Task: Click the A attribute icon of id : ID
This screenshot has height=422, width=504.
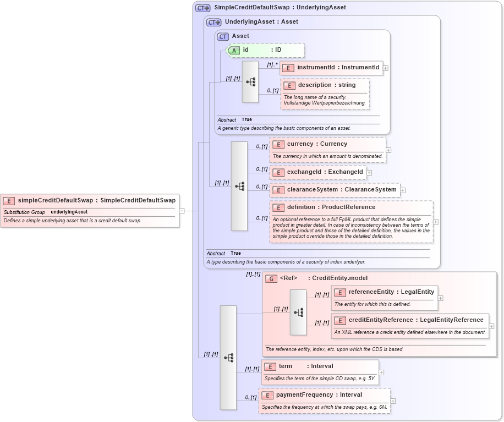Action: (235, 50)
